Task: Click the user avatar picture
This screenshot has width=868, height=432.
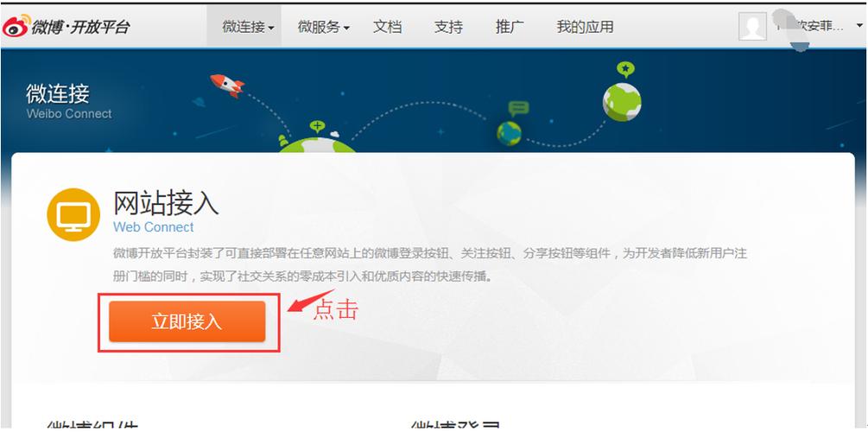Action: point(752,27)
